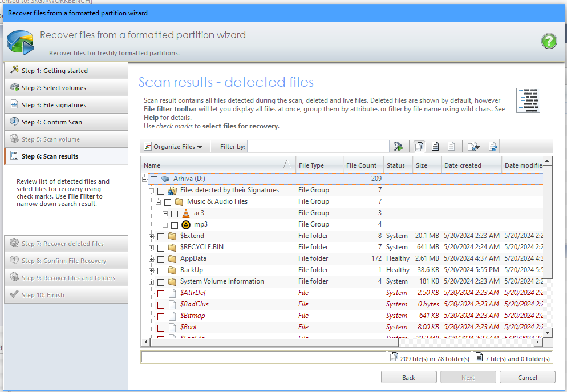
Task: Click the $RECYCLE.BIN folder icon
Action: [x=172, y=247]
